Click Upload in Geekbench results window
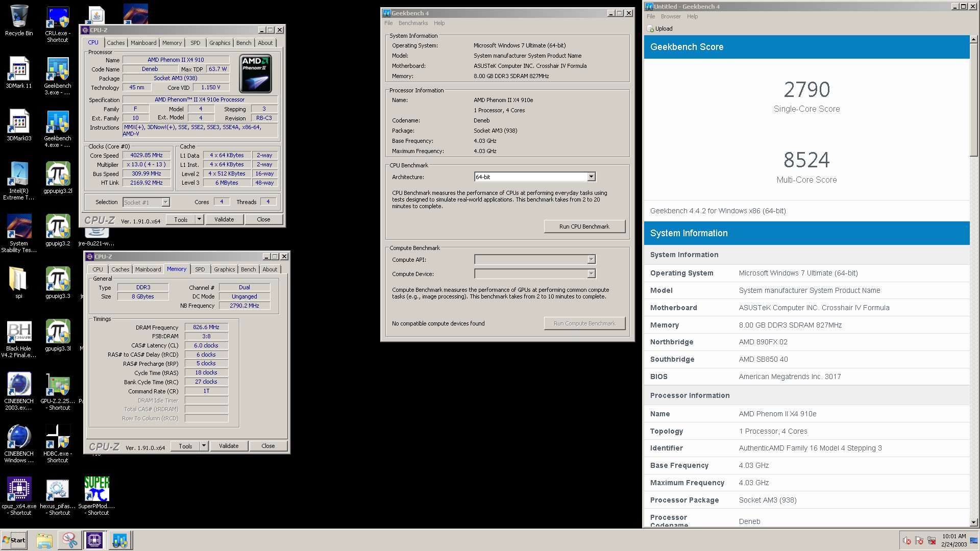The image size is (980, 551). click(659, 29)
